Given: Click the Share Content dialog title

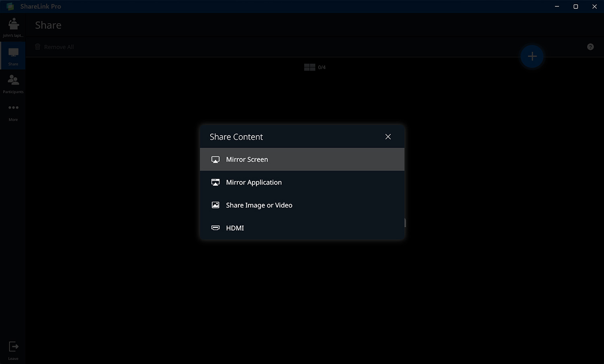Looking at the screenshot, I should [236, 137].
